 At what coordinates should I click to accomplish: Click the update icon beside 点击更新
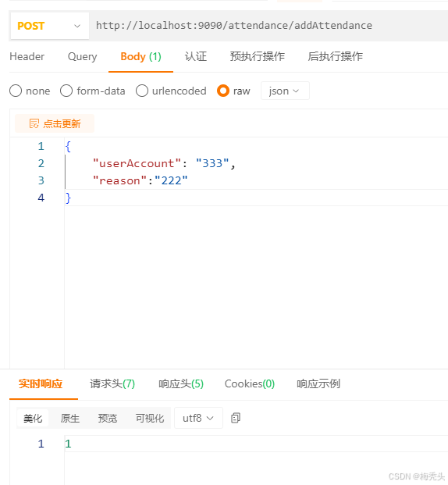tap(34, 123)
